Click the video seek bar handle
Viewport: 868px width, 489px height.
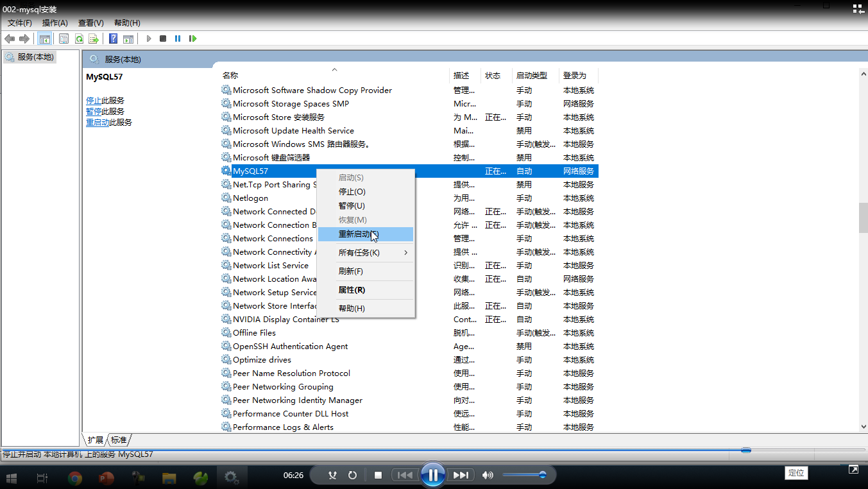(745, 450)
